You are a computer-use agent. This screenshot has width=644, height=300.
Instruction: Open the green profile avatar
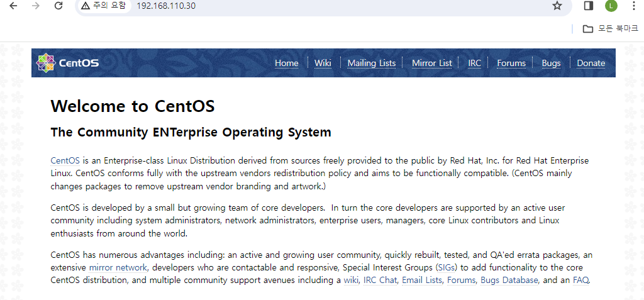point(611,6)
